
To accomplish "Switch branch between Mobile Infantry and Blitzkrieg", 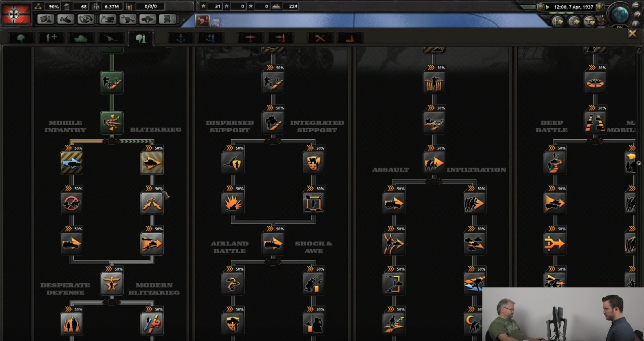I will click(x=111, y=141).
